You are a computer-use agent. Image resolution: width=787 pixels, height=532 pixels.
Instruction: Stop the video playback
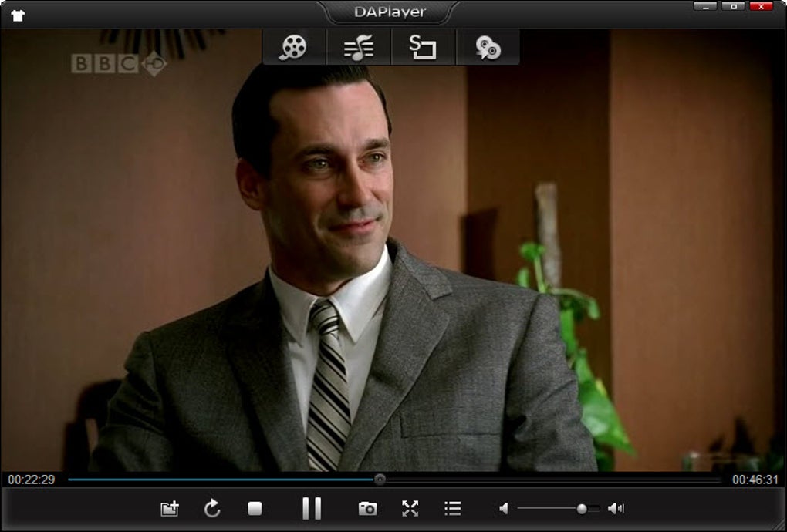255,508
